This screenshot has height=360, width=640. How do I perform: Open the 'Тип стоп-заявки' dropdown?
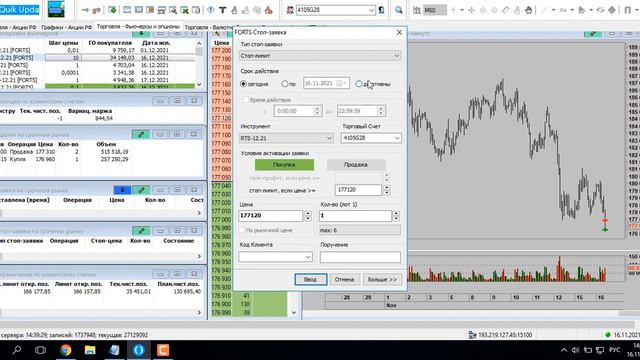click(x=320, y=56)
